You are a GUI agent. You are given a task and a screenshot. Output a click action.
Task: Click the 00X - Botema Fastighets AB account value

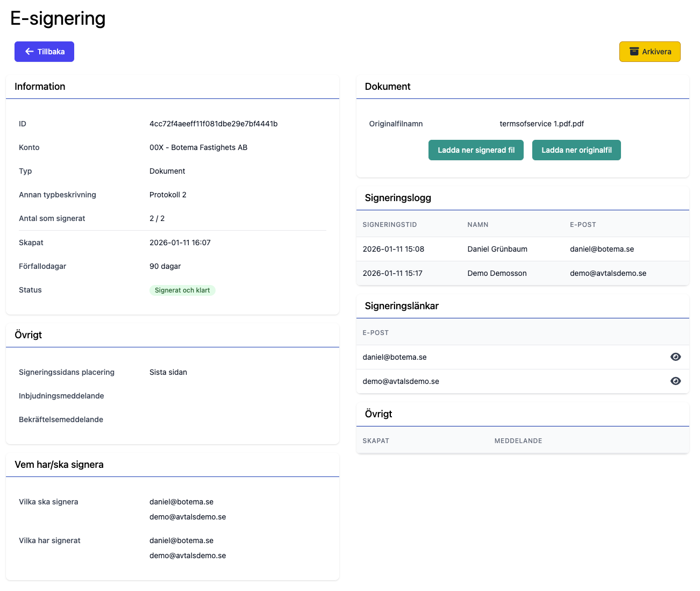coord(198,147)
